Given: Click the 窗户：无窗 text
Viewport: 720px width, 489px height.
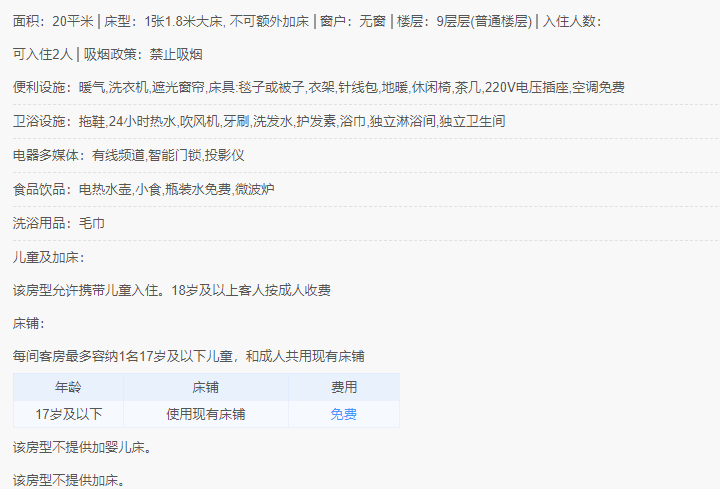Looking at the screenshot, I should 353,21.
